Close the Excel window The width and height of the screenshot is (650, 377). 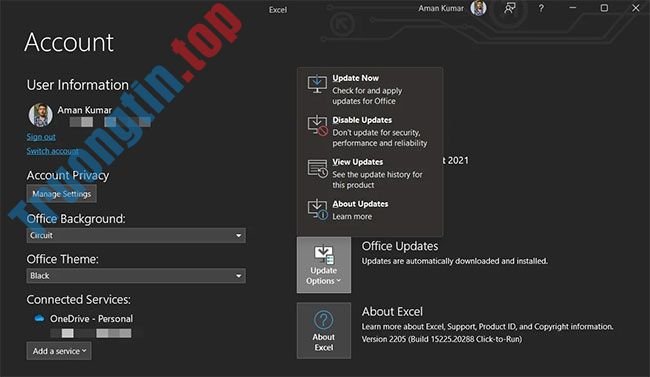click(635, 8)
